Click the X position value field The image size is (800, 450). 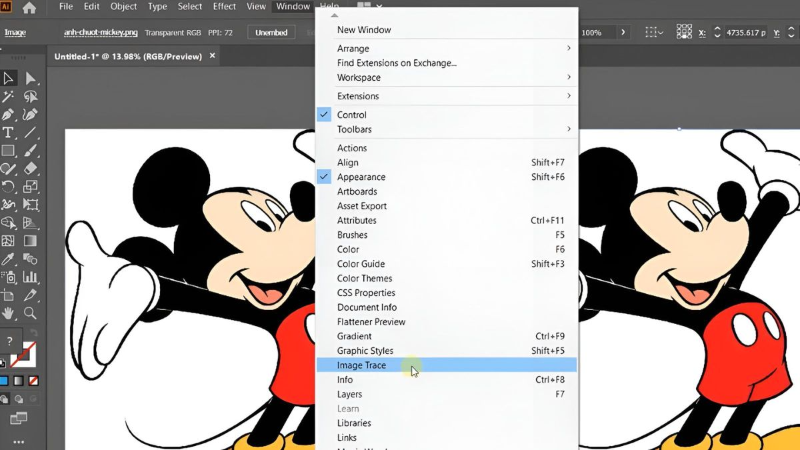(x=746, y=32)
